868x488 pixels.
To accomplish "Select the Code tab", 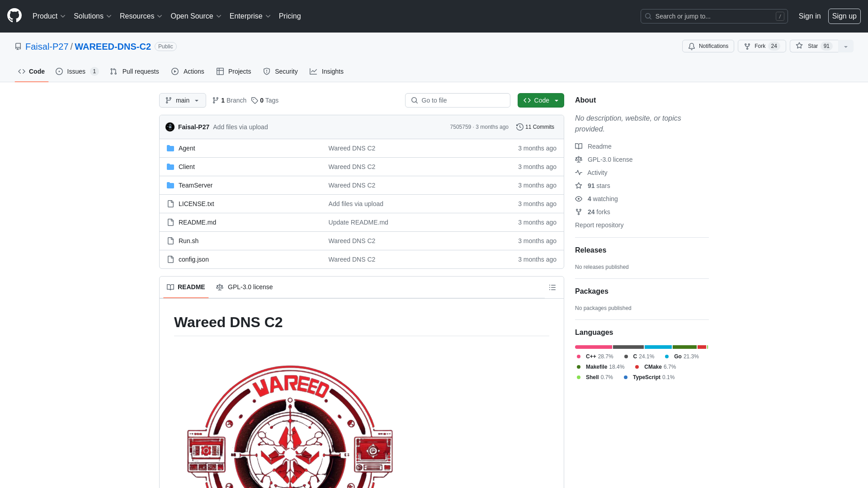I will [x=32, y=71].
